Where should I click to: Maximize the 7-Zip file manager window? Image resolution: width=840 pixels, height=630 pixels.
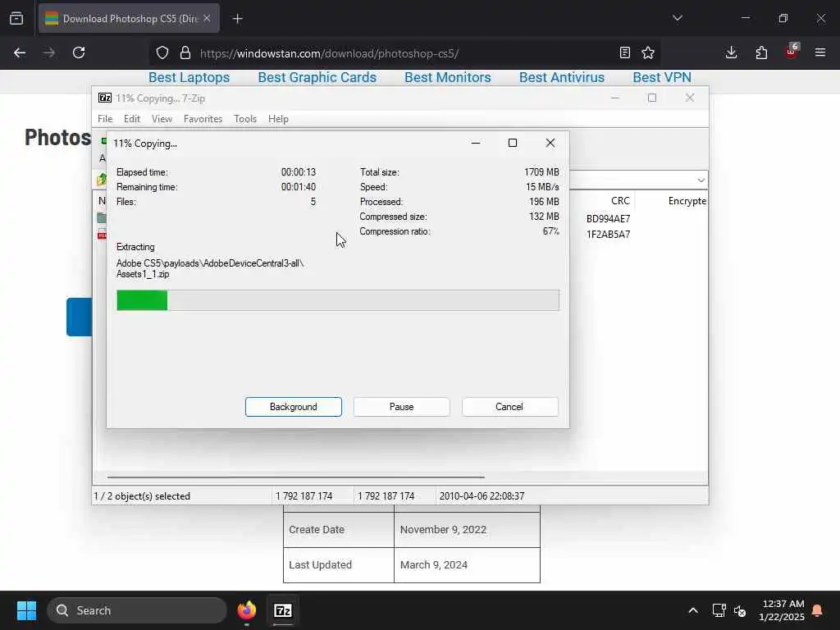pos(652,98)
